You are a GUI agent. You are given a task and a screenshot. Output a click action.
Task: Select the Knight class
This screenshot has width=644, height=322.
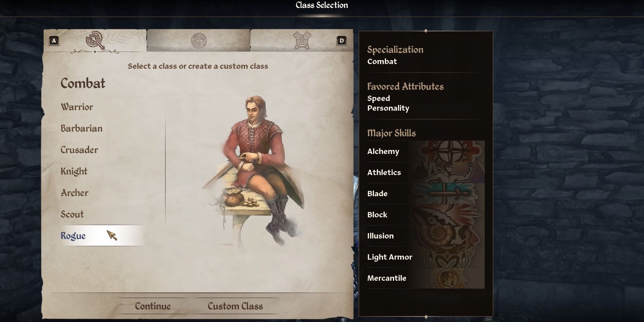(x=74, y=171)
